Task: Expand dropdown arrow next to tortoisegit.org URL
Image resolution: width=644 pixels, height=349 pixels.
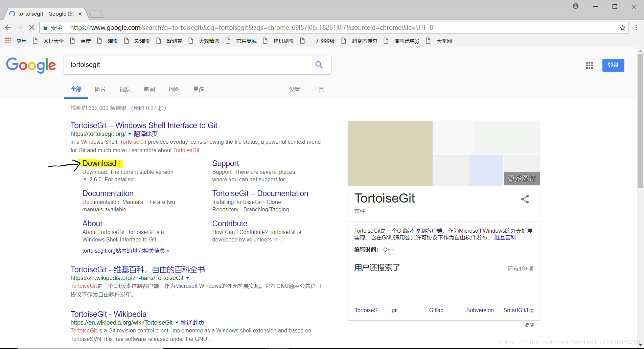Action: click(130, 134)
